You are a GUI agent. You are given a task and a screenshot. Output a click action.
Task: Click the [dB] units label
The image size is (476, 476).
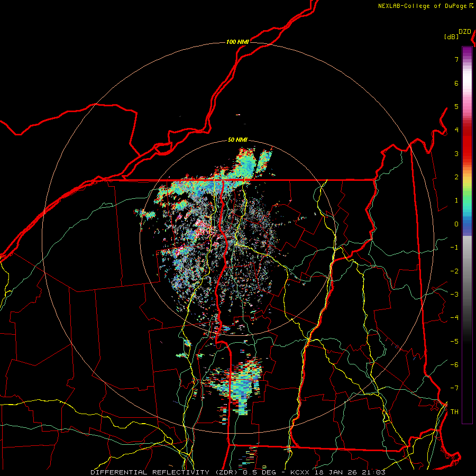coord(451,36)
